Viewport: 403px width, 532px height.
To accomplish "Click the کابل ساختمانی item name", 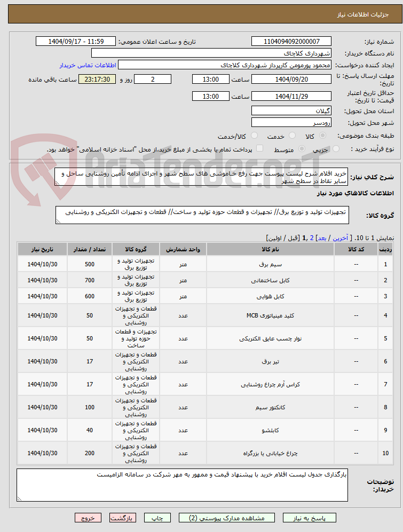I will tap(270, 280).
